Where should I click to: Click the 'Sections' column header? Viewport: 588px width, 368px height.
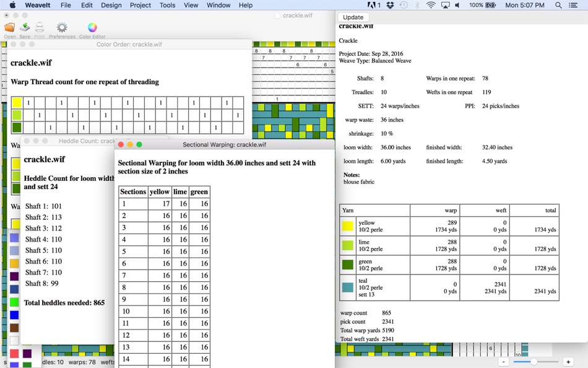point(133,192)
